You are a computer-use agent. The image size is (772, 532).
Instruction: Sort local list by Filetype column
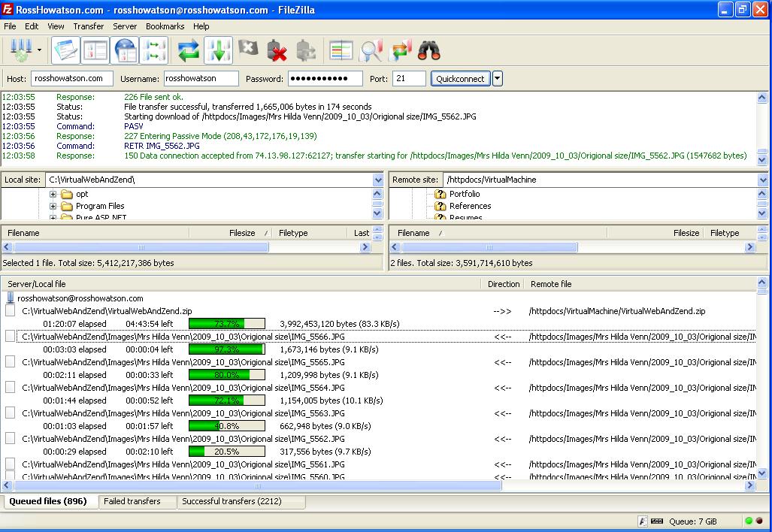(x=310, y=233)
